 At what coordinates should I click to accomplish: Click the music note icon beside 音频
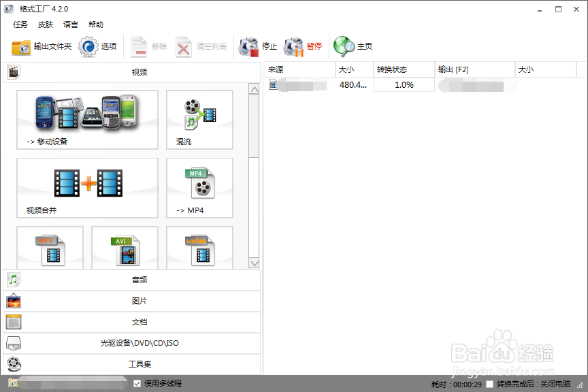coord(14,280)
